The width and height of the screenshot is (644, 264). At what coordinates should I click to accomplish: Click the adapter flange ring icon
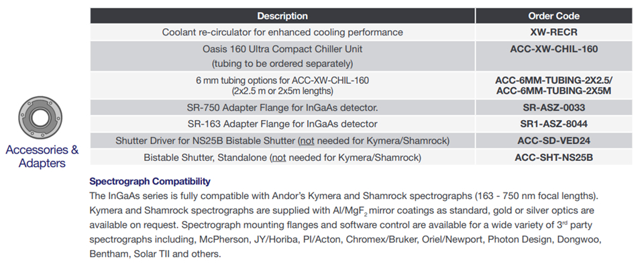40,118
